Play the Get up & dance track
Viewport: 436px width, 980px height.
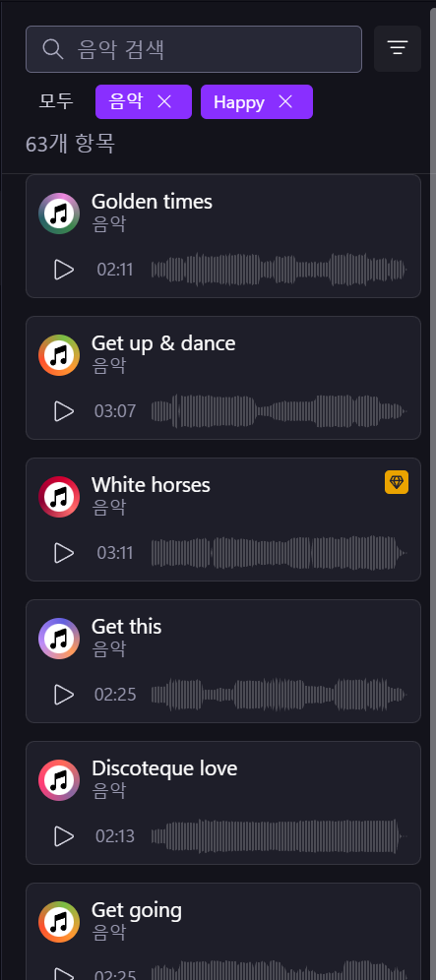(64, 411)
